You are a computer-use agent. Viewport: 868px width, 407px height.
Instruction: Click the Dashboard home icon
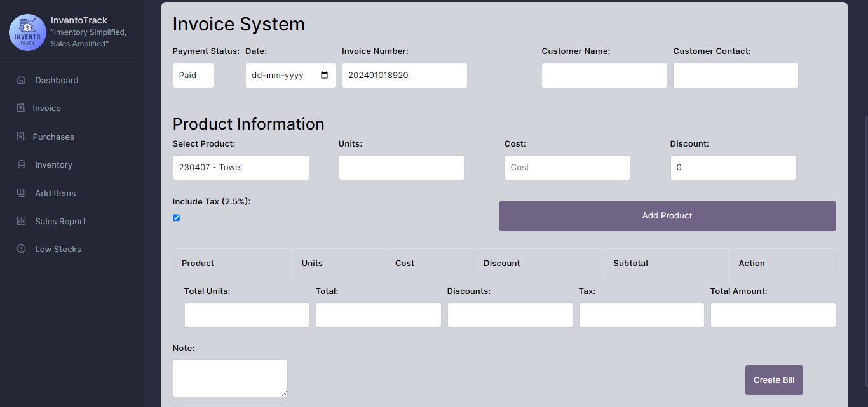(x=21, y=80)
